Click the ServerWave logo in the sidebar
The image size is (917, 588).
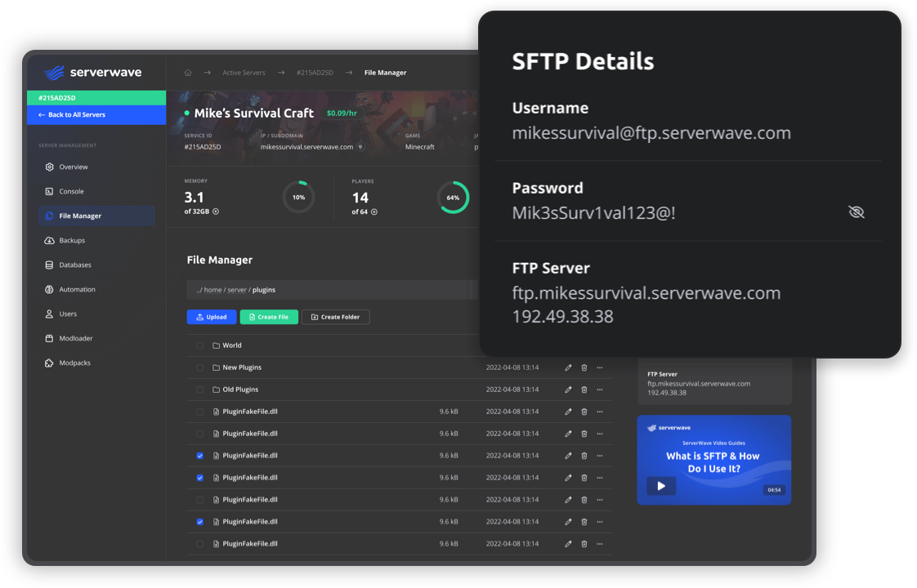(x=92, y=73)
